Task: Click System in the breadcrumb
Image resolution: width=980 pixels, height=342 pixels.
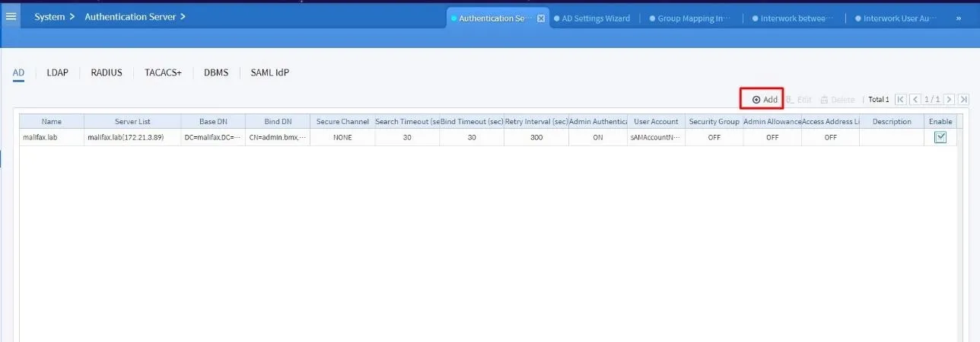Action: [49, 17]
